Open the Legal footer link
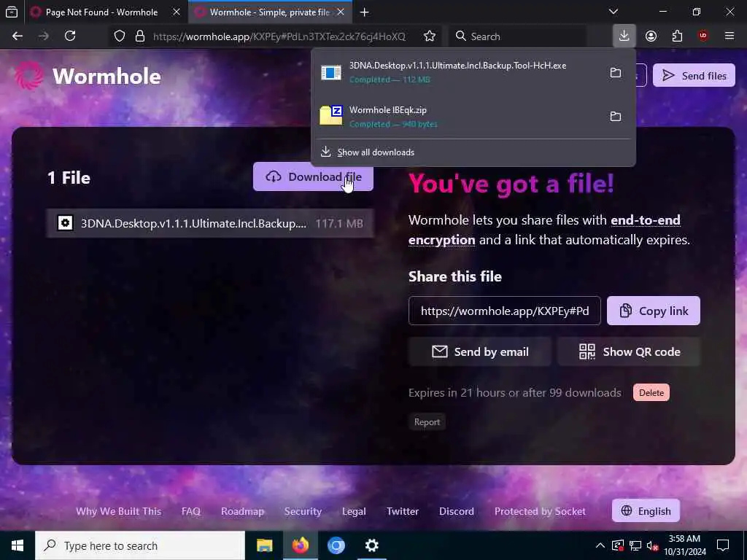Image resolution: width=747 pixels, height=560 pixels. coord(354,511)
